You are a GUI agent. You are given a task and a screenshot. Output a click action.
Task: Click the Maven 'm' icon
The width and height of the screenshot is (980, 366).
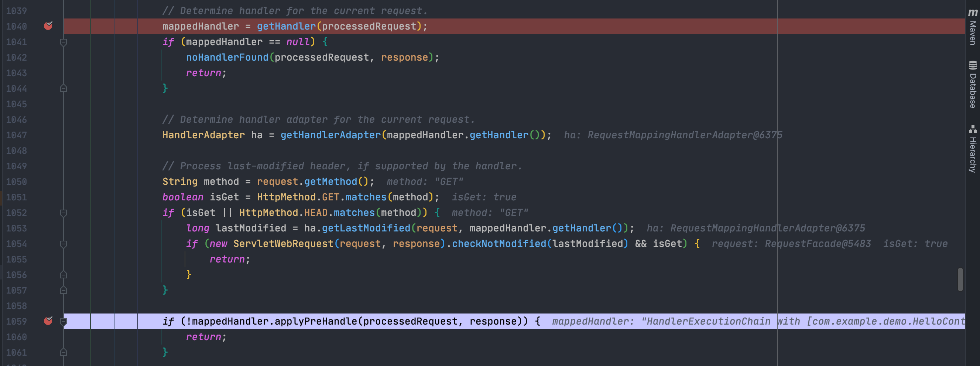(972, 13)
